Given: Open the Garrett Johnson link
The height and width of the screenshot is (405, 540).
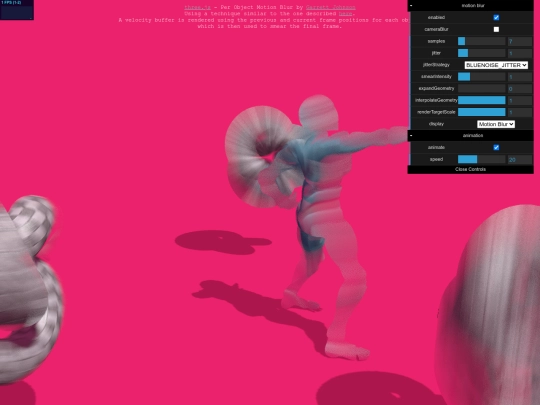Looking at the screenshot, I should pyautogui.click(x=331, y=7).
